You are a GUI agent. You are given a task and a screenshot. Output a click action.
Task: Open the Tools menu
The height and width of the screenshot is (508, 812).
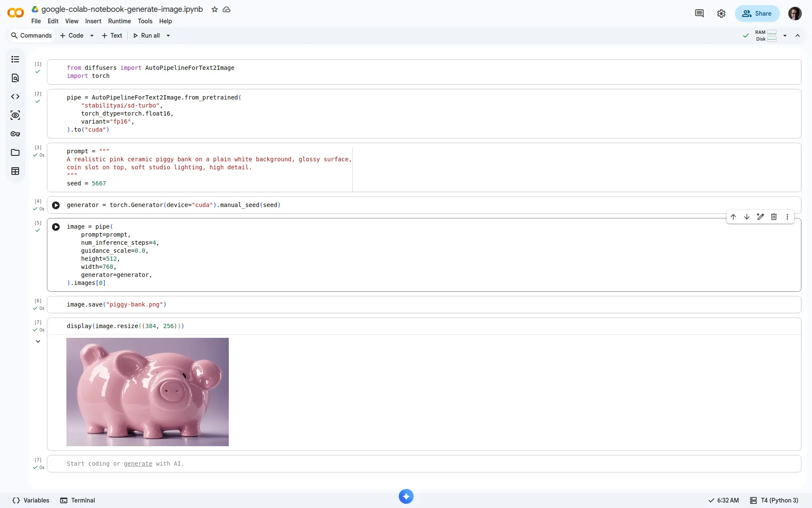point(145,21)
